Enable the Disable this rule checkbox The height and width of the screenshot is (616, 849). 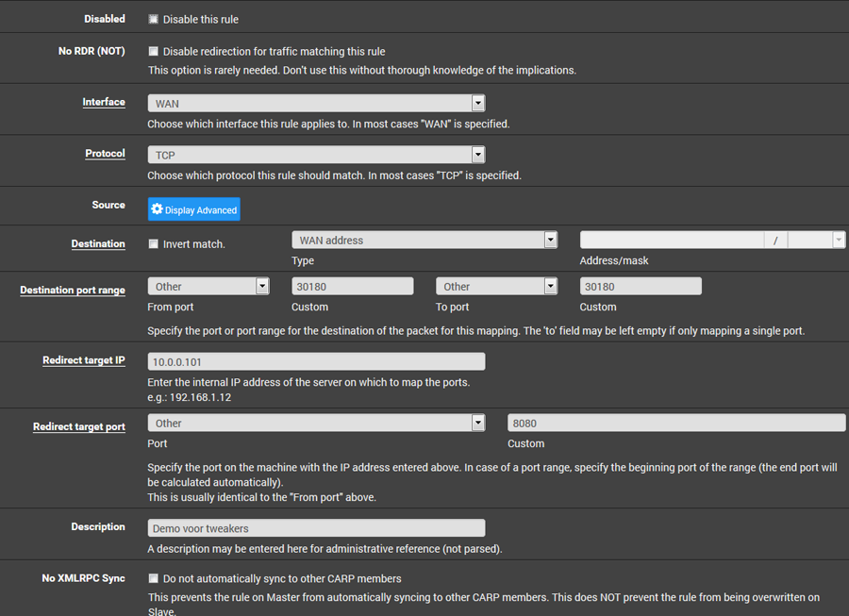point(154,19)
